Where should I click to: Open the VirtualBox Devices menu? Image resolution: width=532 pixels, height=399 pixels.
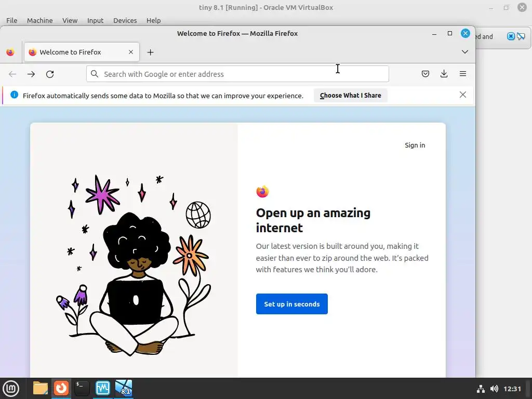pyautogui.click(x=125, y=20)
